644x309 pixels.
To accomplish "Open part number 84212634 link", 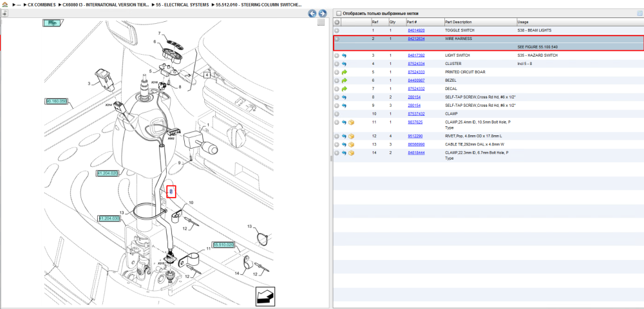I will point(416,39).
